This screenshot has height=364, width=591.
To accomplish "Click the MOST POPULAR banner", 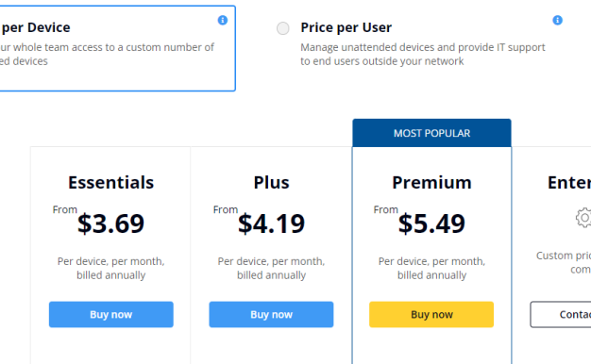I will point(431,133).
